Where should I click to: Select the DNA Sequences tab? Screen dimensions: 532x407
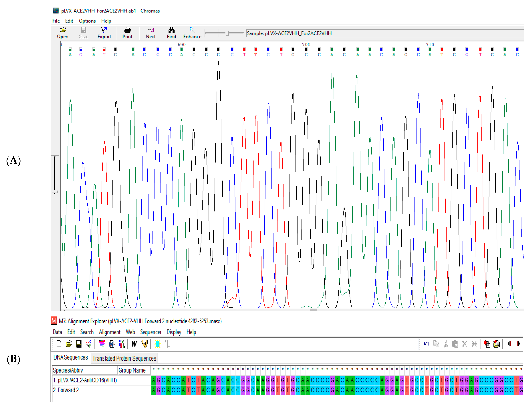[x=70, y=357]
